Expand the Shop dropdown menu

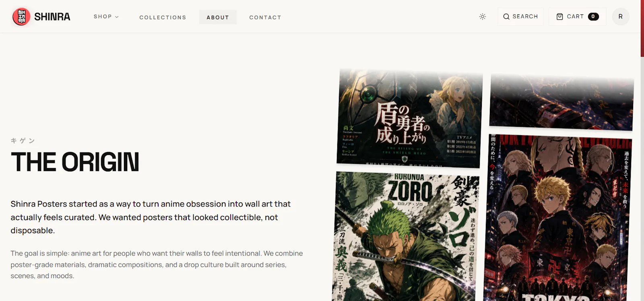coord(106,16)
